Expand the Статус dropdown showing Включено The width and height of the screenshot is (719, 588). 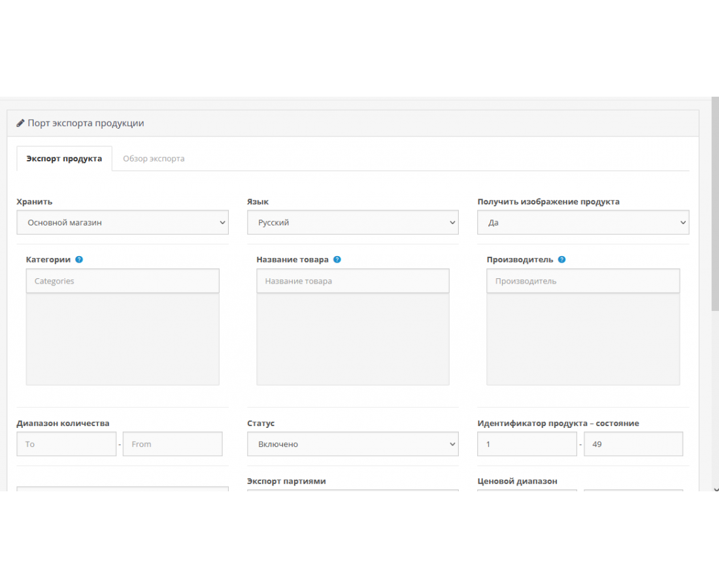pos(353,444)
